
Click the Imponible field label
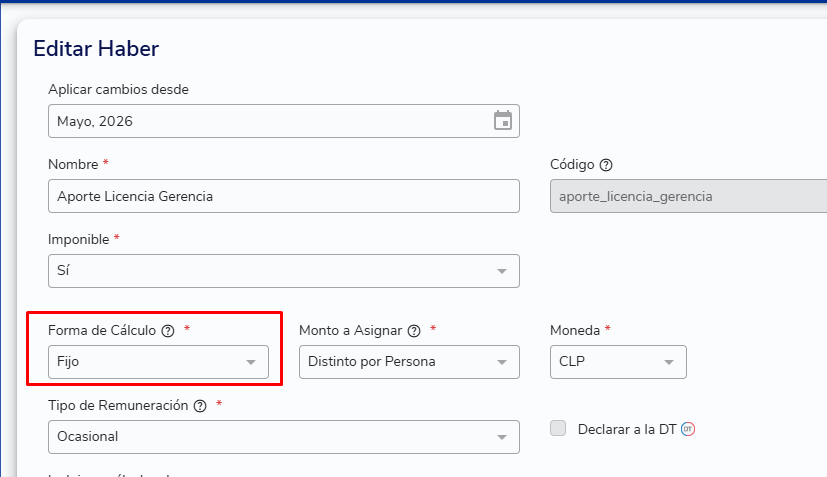click(x=79, y=240)
